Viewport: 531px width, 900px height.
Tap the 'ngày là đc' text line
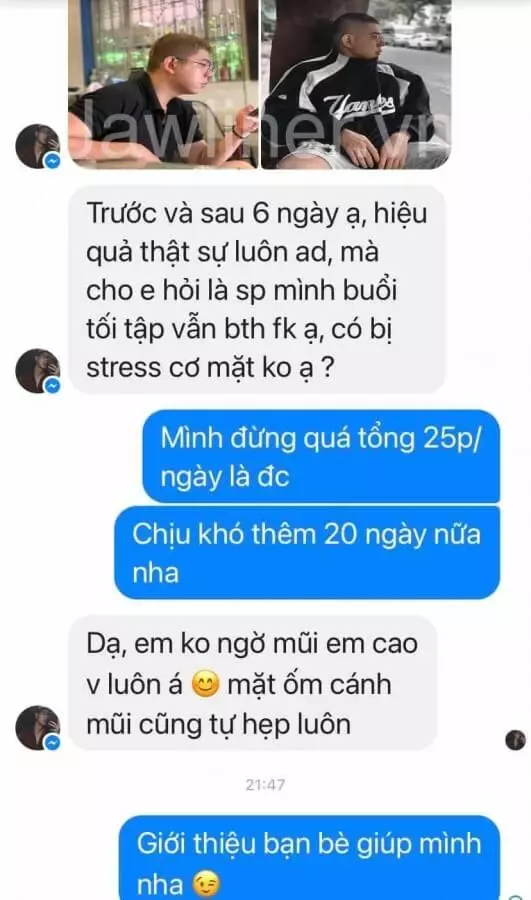[x=224, y=478]
